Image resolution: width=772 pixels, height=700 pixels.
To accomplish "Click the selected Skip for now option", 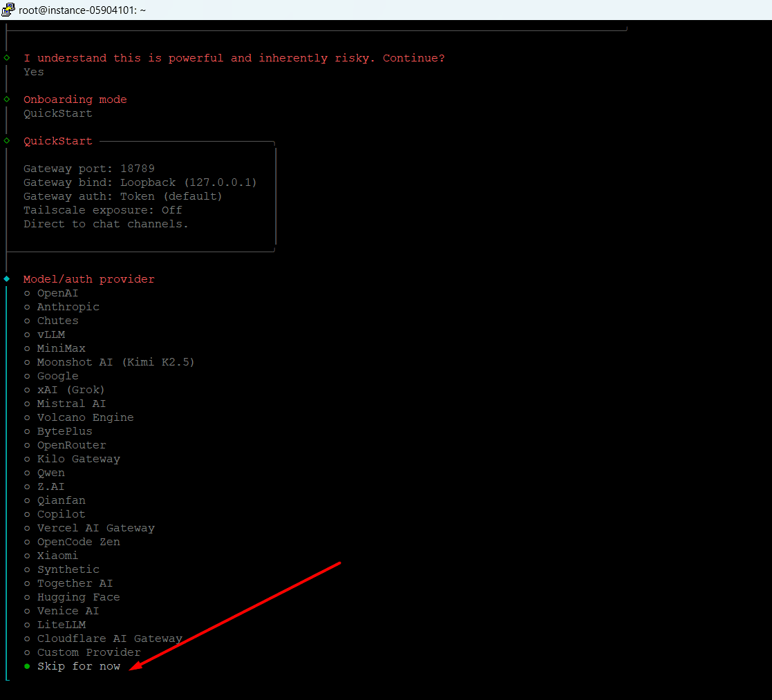I will 78,666.
